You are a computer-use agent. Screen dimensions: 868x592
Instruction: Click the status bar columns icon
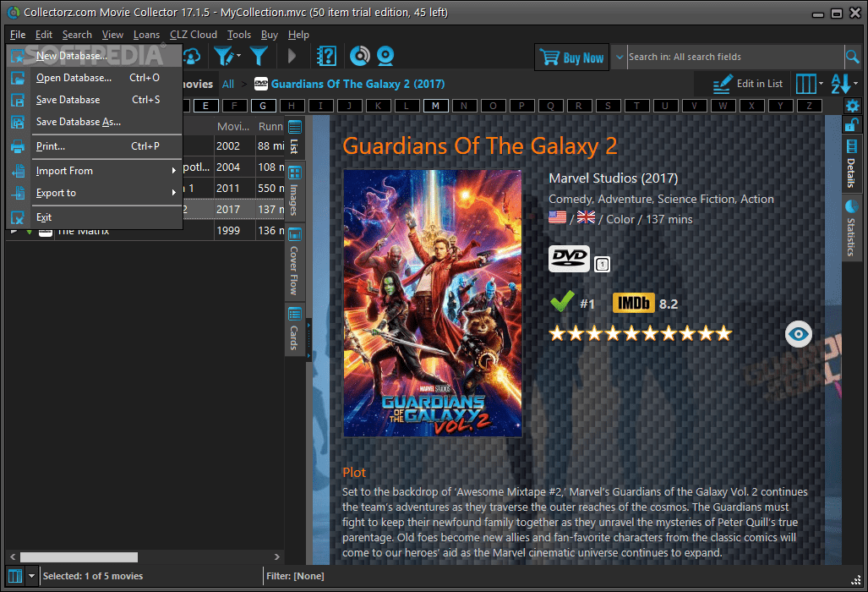click(x=15, y=576)
